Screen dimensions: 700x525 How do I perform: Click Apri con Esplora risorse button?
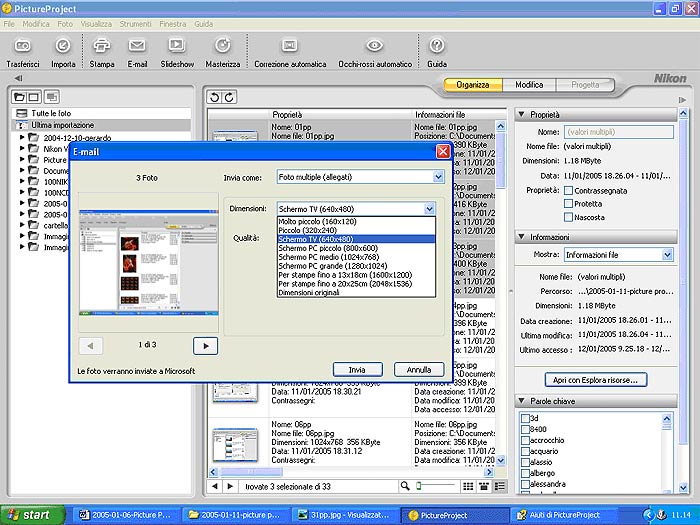click(596, 380)
